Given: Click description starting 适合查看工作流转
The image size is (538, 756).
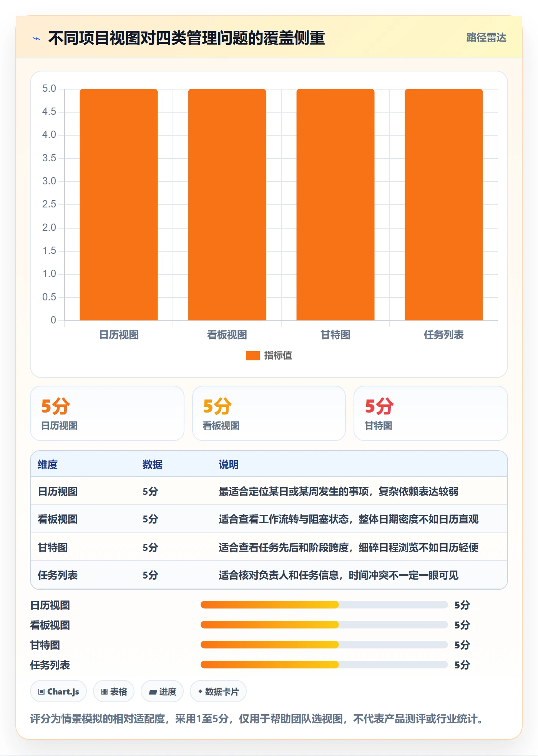Looking at the screenshot, I should pyautogui.click(x=349, y=519).
